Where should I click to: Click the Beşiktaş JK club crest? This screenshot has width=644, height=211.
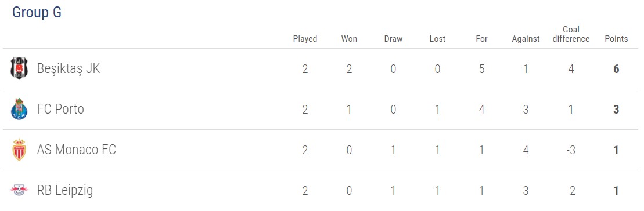click(x=19, y=69)
